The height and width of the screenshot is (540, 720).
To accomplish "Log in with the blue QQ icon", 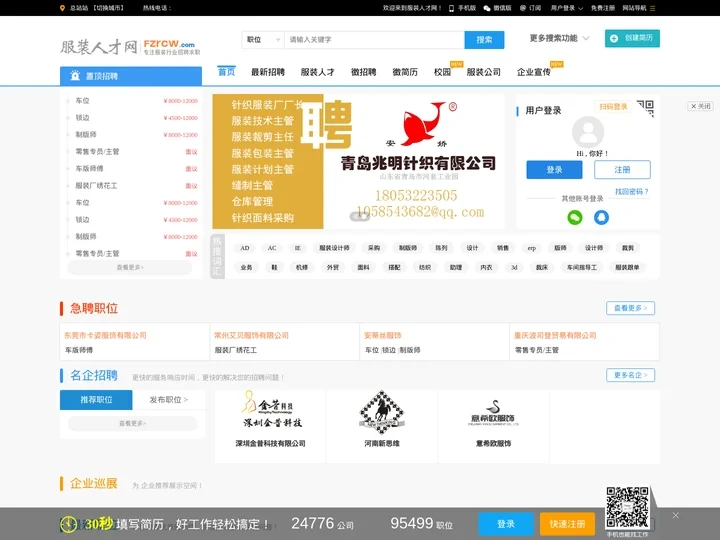I will [602, 217].
